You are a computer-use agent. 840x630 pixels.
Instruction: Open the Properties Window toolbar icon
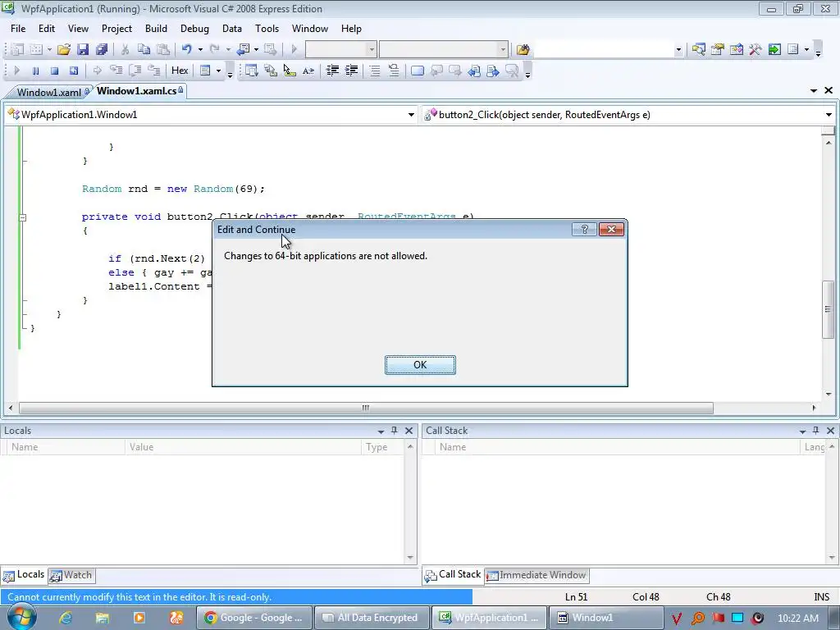coord(717,50)
